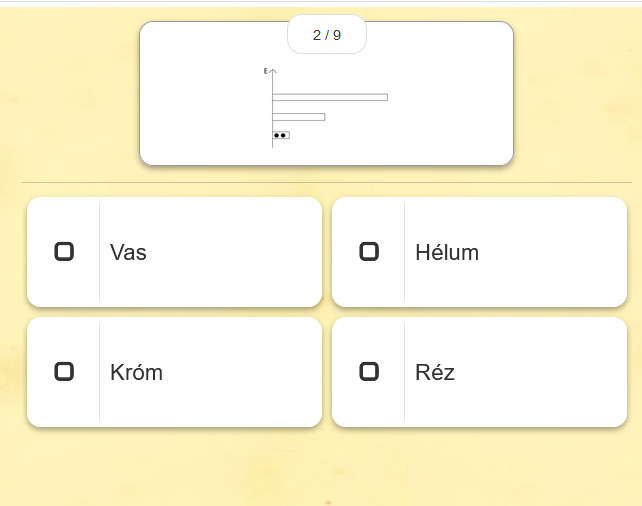Open the energy level diagram image

326,107
